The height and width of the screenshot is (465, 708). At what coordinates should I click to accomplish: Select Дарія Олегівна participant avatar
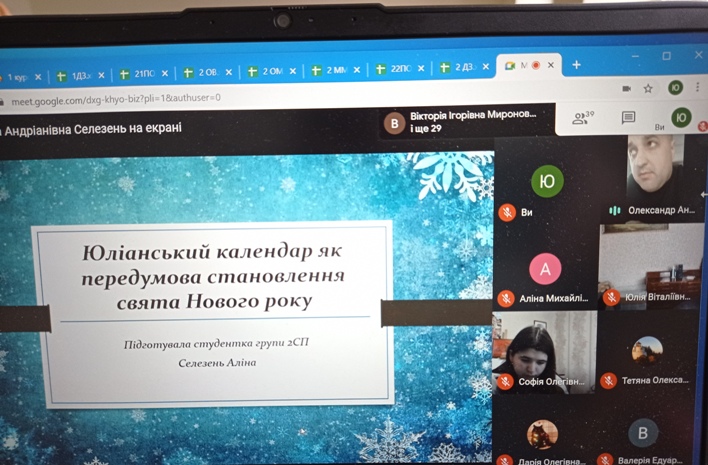542,434
